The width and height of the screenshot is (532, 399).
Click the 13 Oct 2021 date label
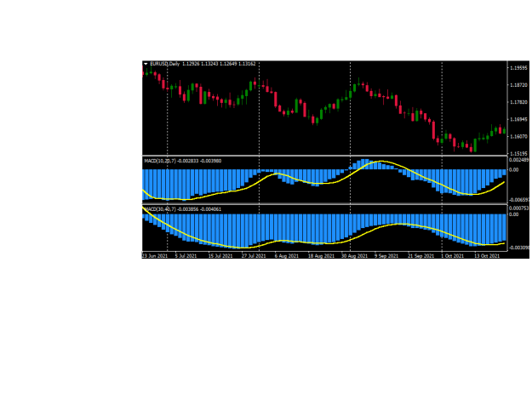pos(487,256)
